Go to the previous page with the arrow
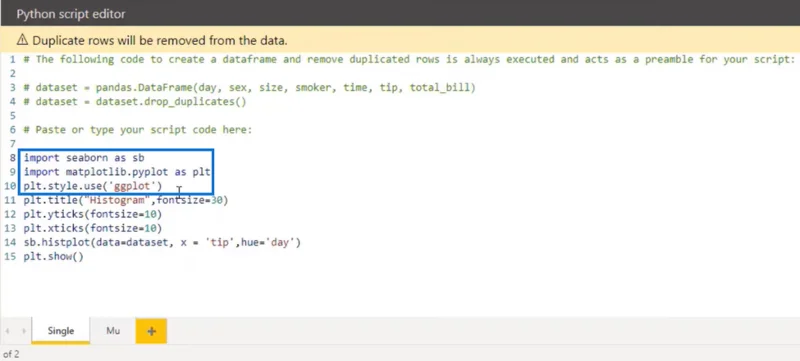Screen dimensions: 800x361 (8, 331)
